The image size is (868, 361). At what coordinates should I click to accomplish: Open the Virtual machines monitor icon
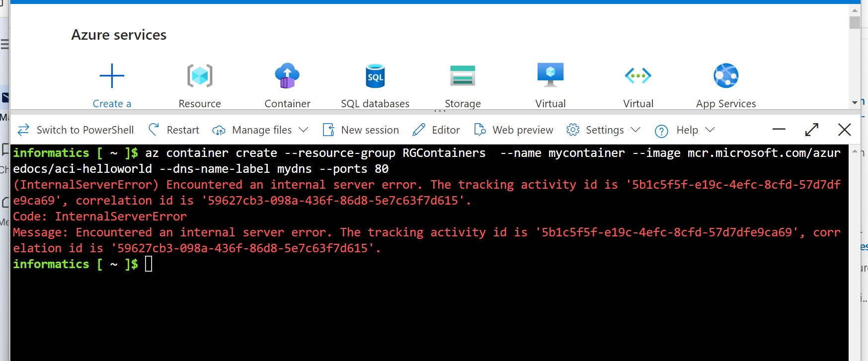[x=551, y=75]
